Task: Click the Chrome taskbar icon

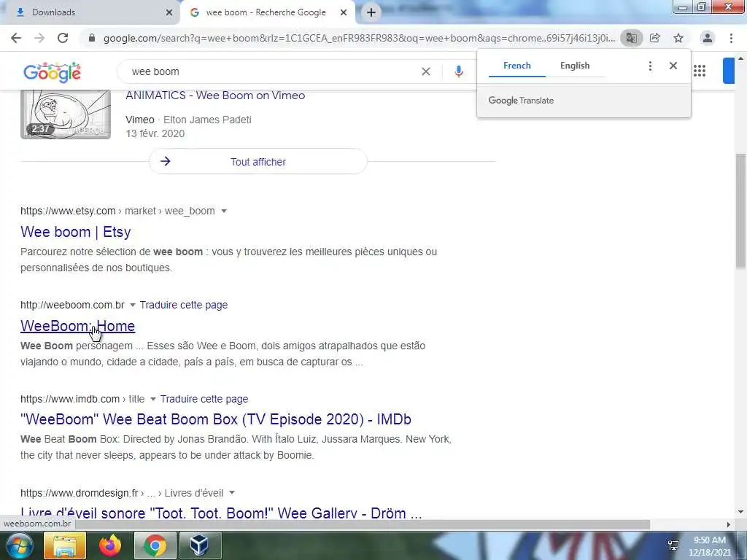Action: 155,545
